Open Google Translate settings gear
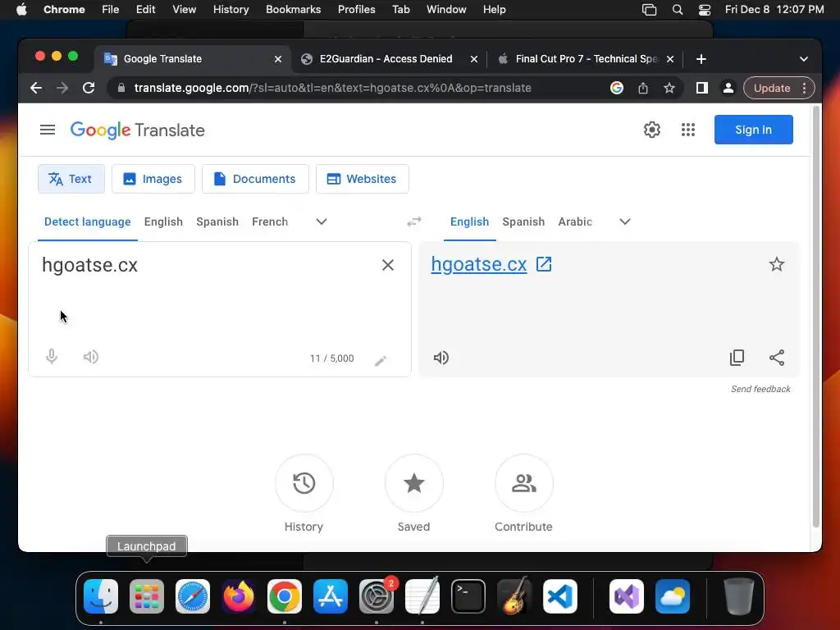Screen dimensions: 840x630 pos(651,130)
